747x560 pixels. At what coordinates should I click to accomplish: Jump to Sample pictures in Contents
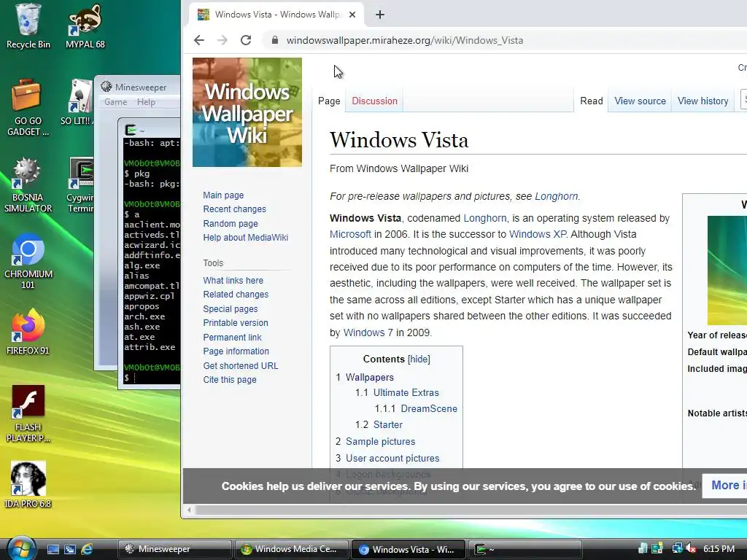click(380, 441)
